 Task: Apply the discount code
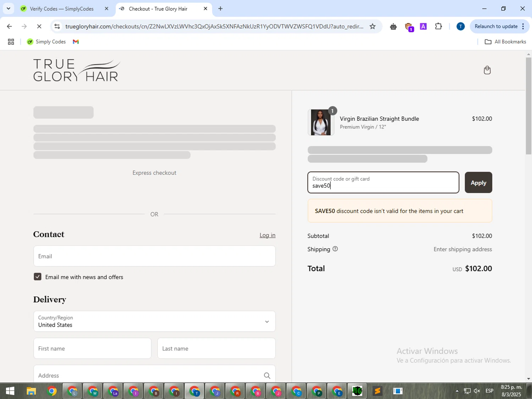pyautogui.click(x=478, y=183)
